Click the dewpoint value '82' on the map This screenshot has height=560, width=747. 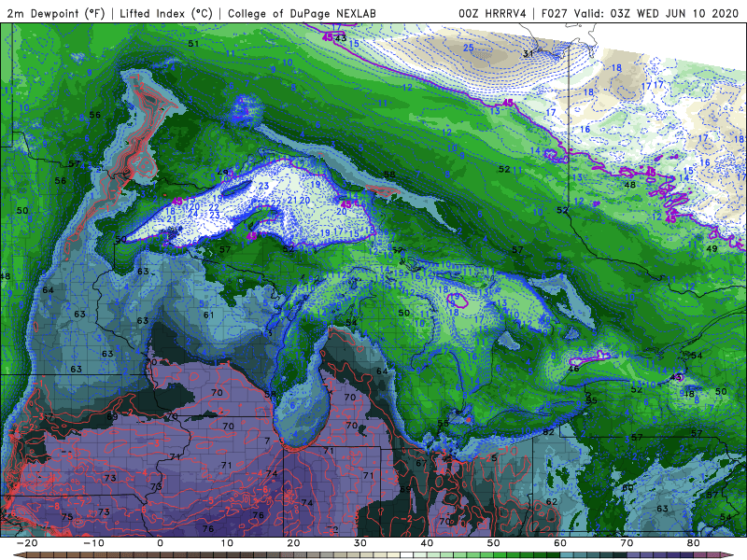point(548,432)
